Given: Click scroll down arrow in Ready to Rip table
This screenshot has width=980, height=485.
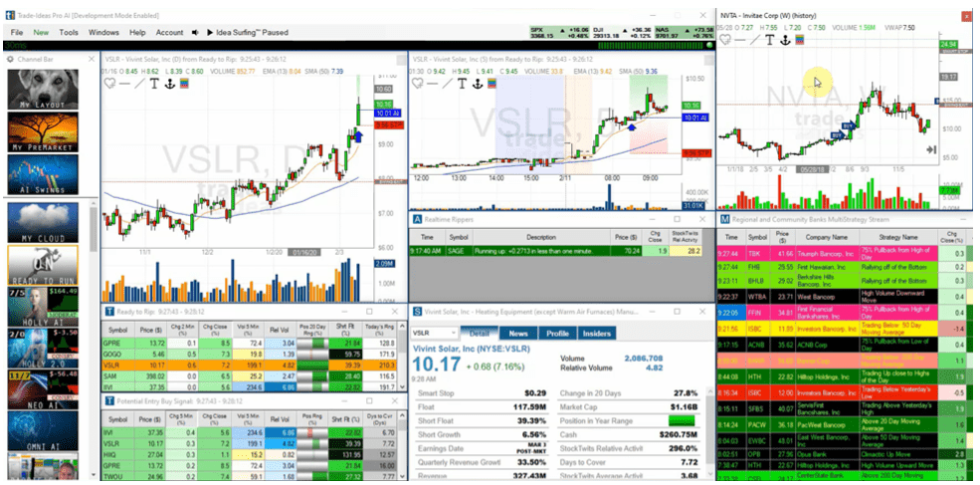Looking at the screenshot, I should click(403, 388).
